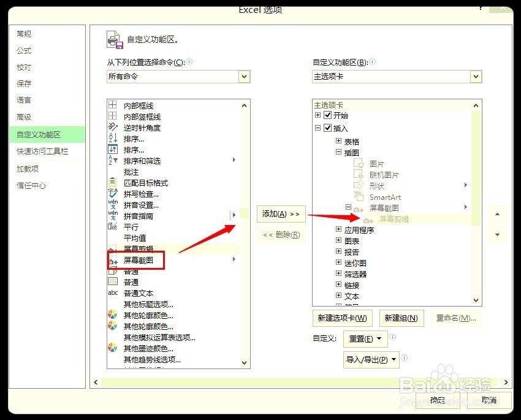
Task: Click the 匹配目标格式 clipboard icon
Action: [113, 183]
